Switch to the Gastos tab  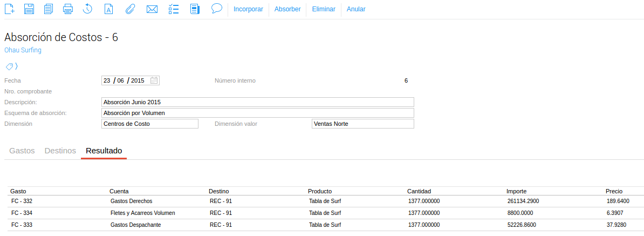tap(22, 151)
